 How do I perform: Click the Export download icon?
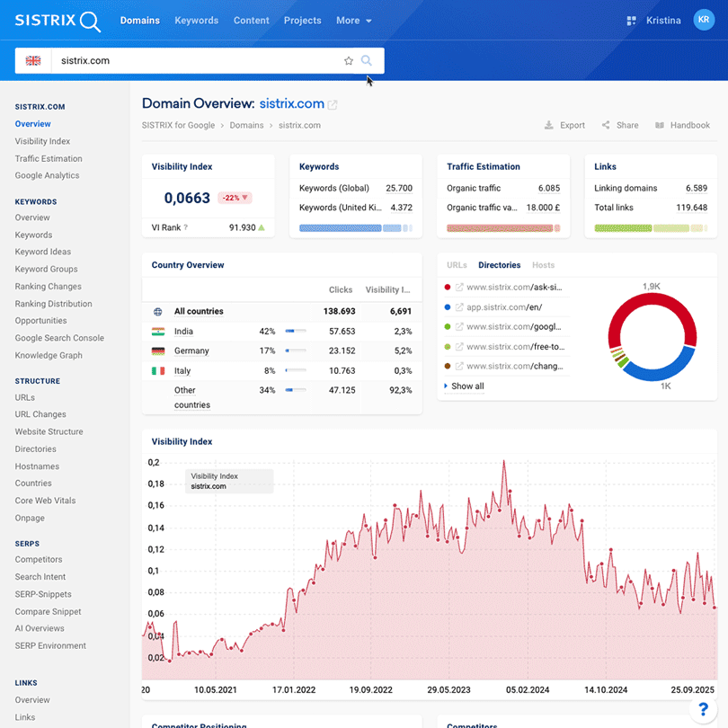pos(549,125)
